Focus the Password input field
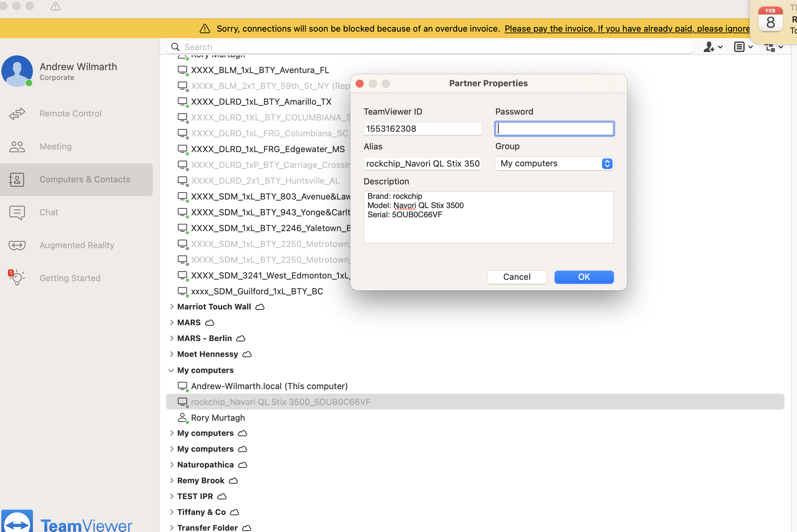The width and height of the screenshot is (797, 532). pos(554,129)
